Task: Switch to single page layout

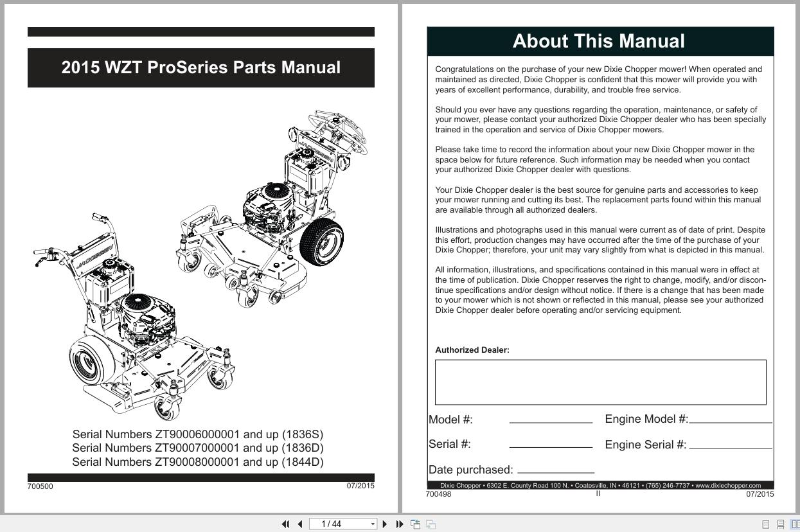Action: coord(765,524)
